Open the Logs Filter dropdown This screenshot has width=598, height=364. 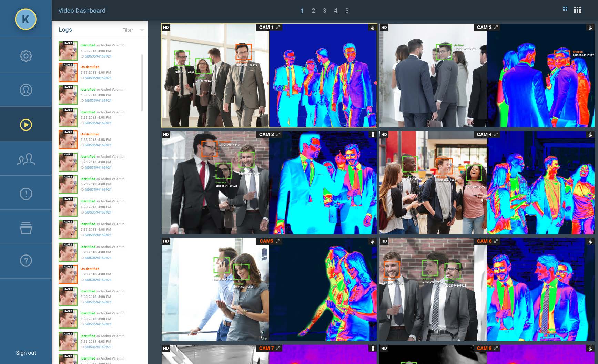coord(133,30)
